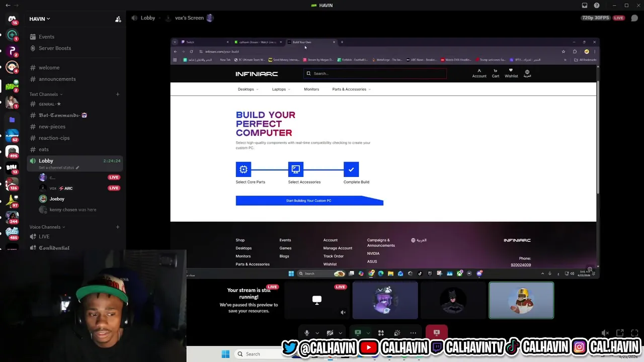
Task: Select the purple avatar participant tile
Action: [385, 301]
